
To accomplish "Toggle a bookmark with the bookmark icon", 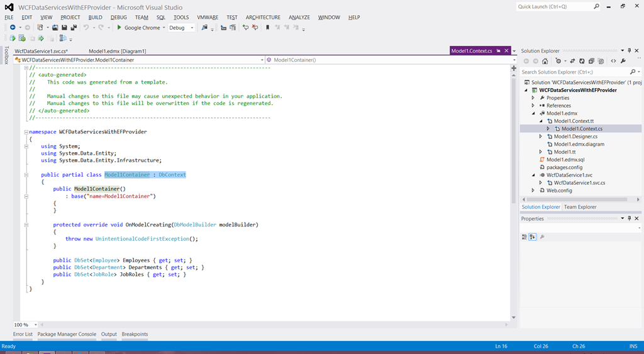I will (x=267, y=28).
